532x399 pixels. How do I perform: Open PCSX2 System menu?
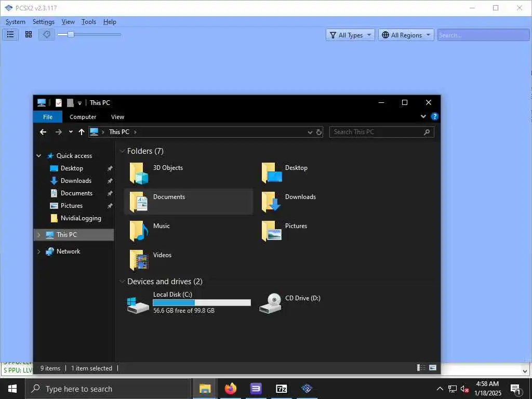15,22
